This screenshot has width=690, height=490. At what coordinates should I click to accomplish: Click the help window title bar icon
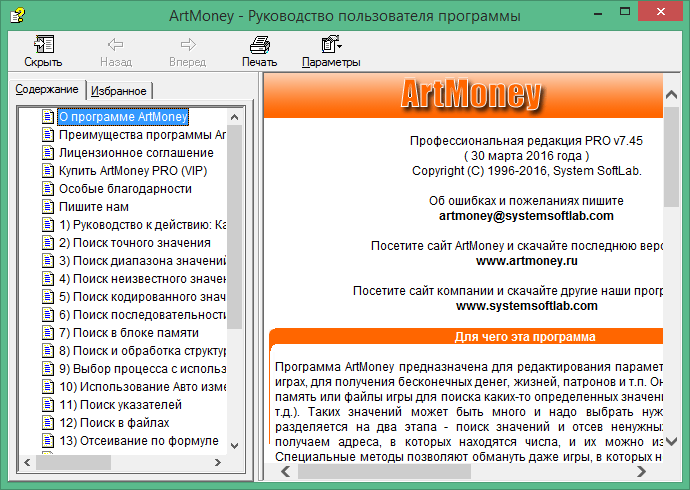coord(18,16)
